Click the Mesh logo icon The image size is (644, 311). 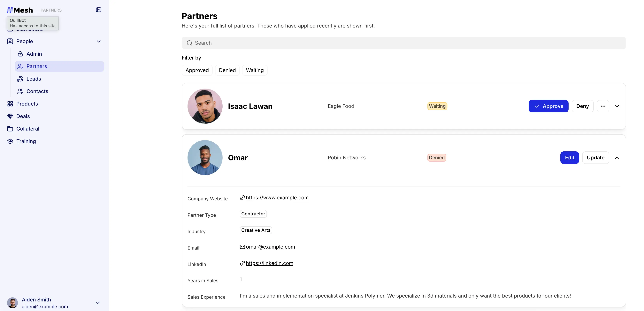coord(10,10)
